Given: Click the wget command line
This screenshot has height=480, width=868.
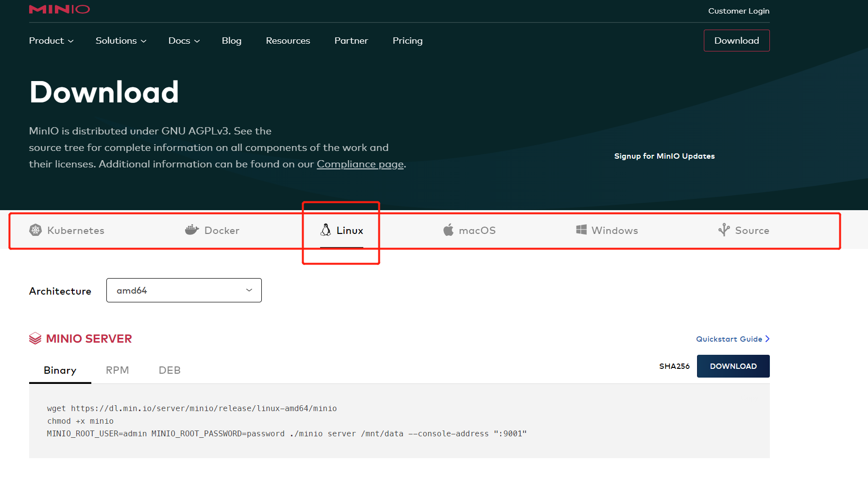Looking at the screenshot, I should point(192,409).
